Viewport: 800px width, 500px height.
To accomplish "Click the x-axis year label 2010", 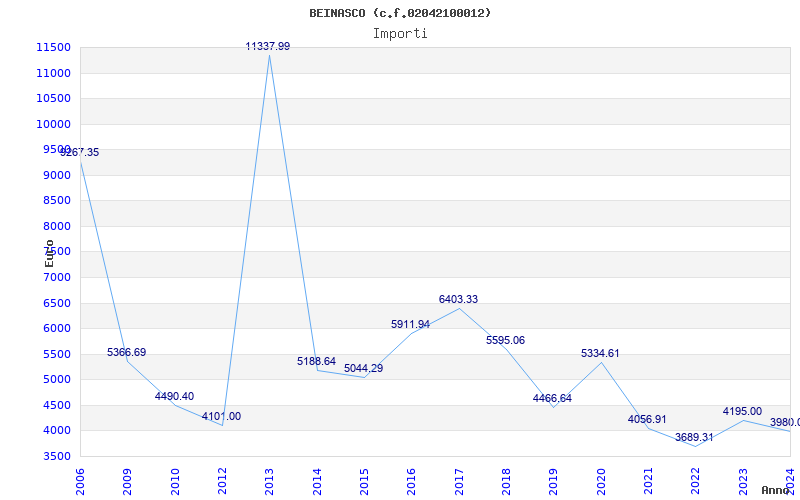I will point(174,482).
